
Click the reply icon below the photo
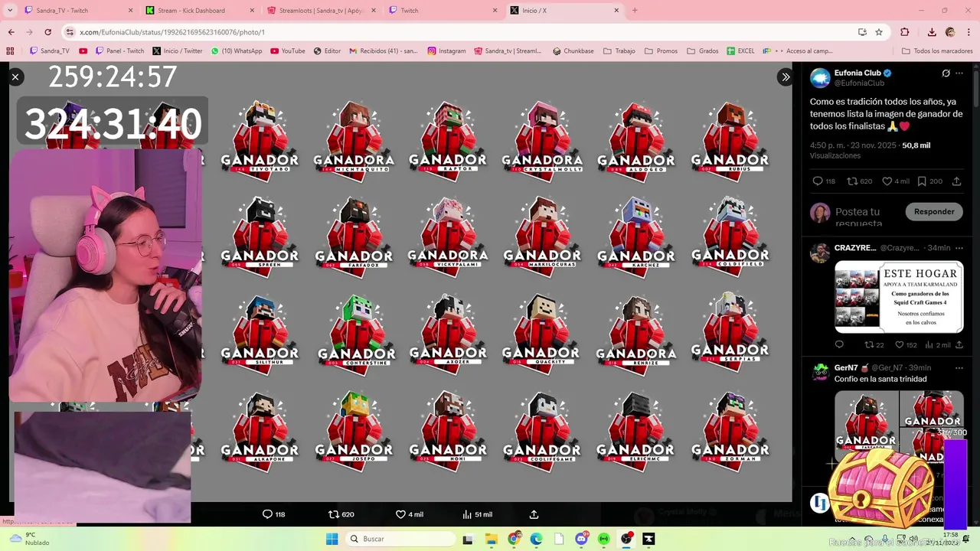(x=267, y=514)
